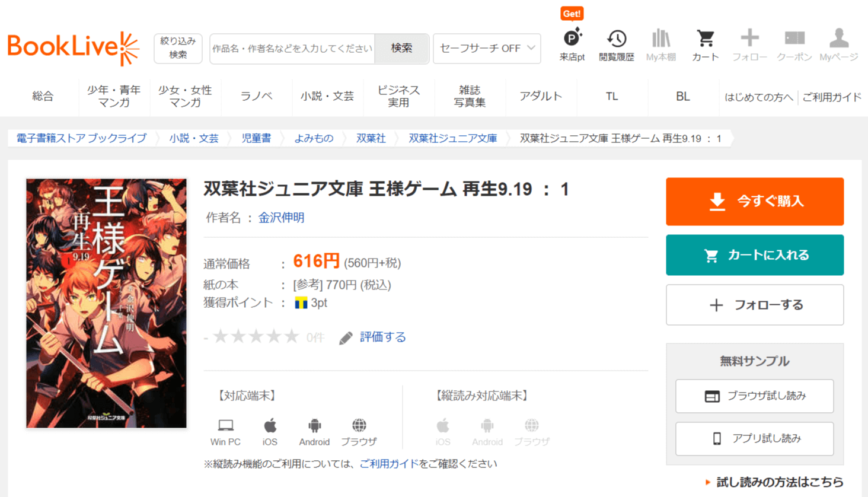Open the BookLive logo homepage
The height and width of the screenshot is (497, 868).
73,48
